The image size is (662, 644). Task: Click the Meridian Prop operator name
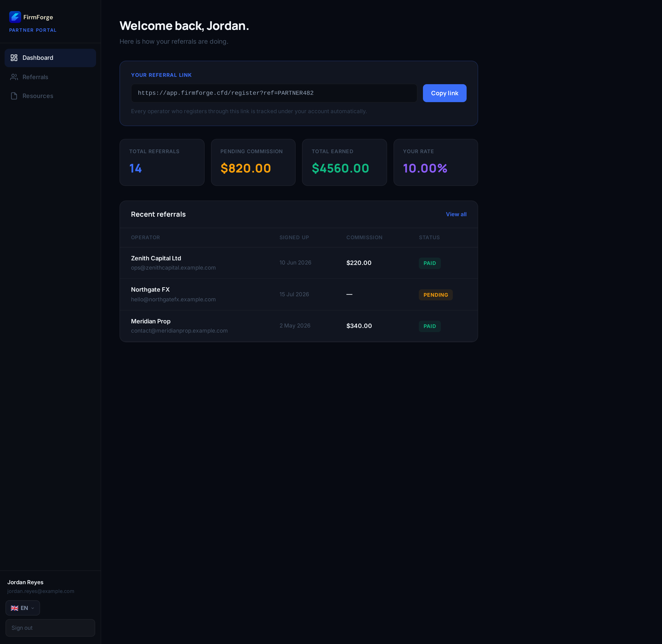(x=151, y=322)
